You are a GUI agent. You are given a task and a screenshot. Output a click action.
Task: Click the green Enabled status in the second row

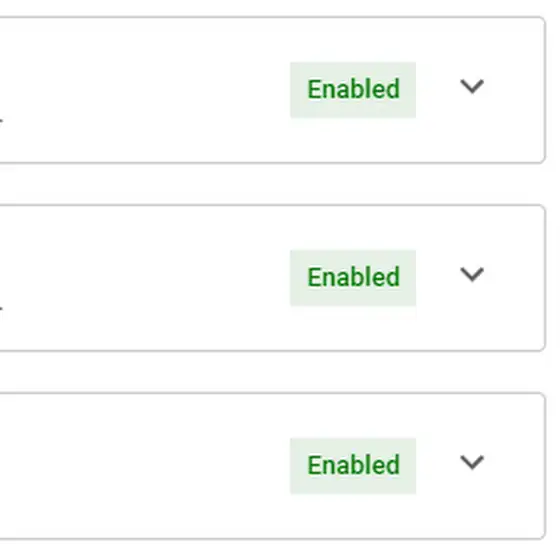coord(353,278)
